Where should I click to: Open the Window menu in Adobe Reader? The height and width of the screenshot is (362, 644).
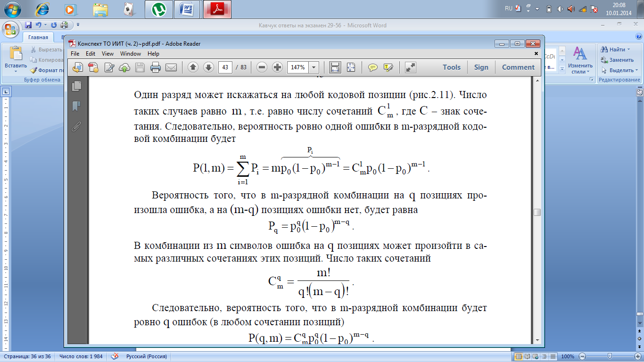pos(131,54)
